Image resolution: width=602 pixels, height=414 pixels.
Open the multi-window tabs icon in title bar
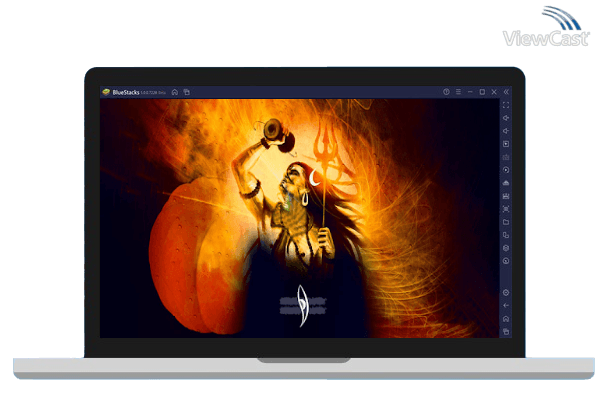(187, 92)
